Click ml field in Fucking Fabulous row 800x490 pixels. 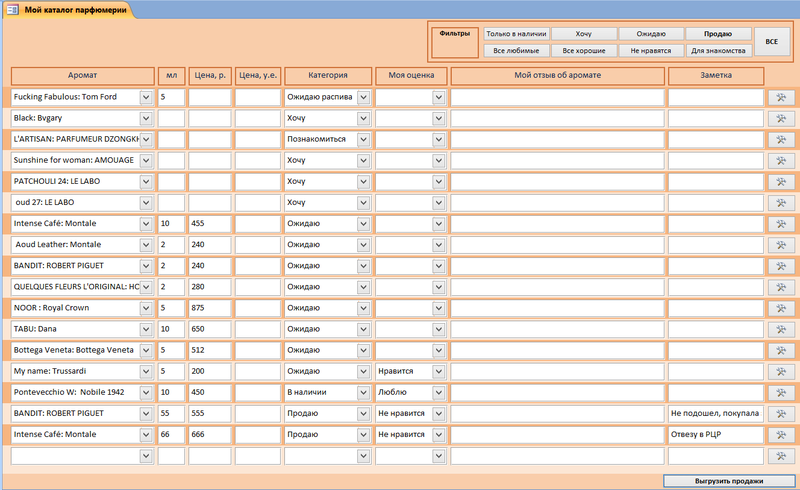[x=171, y=97]
